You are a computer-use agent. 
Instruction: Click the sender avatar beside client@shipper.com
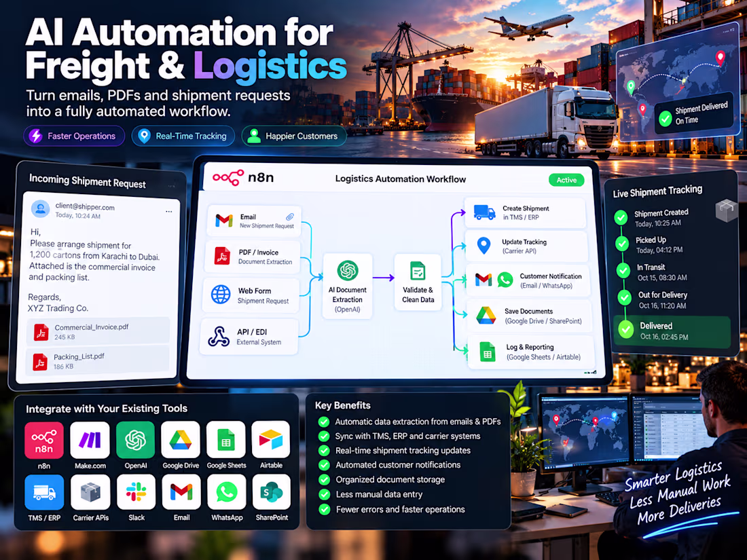click(x=41, y=208)
